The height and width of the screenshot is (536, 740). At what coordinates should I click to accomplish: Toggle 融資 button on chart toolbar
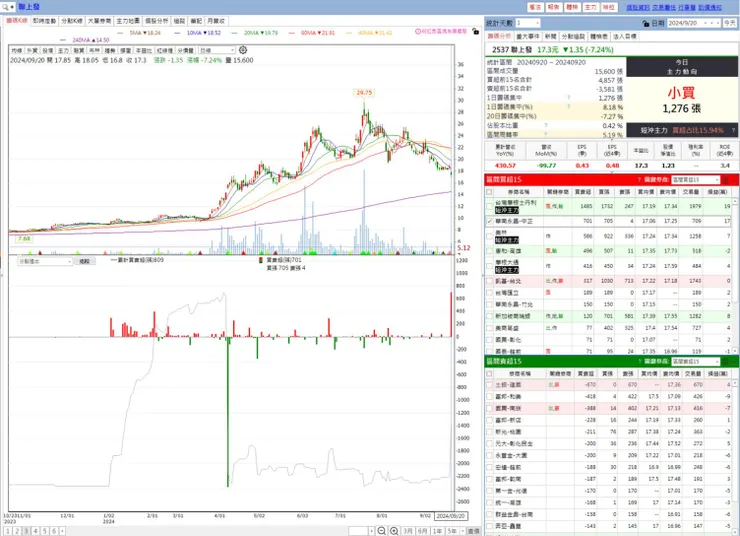coord(79,50)
